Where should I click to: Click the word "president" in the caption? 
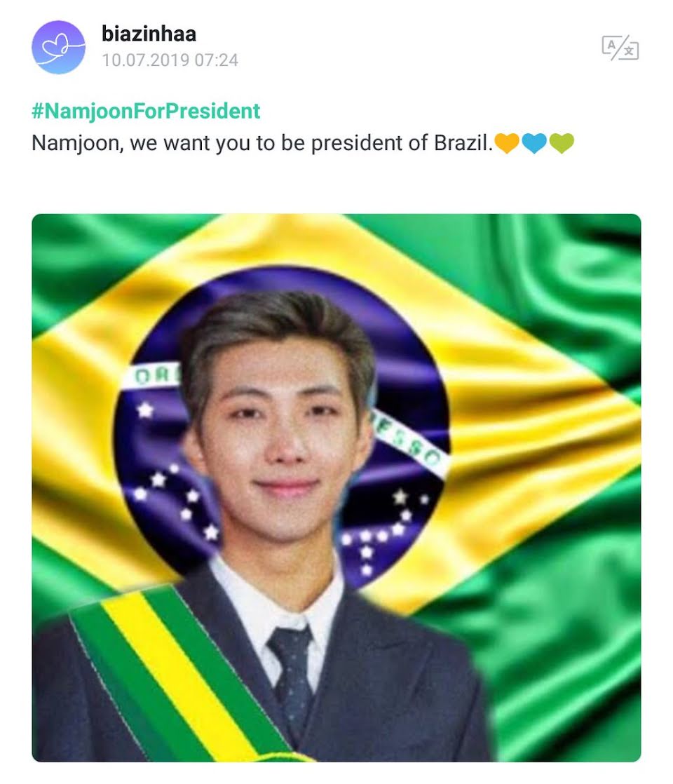coord(360,144)
